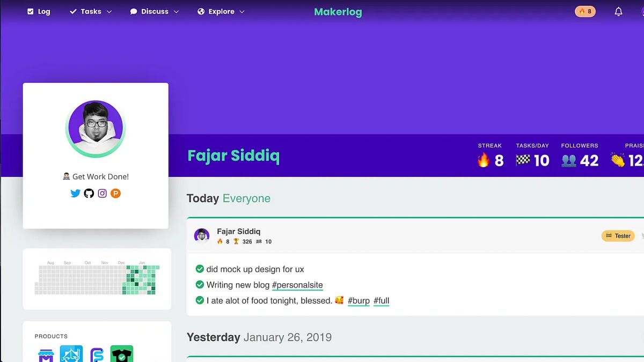
Task: Click the Aug label on activity graph
Action: click(50, 263)
